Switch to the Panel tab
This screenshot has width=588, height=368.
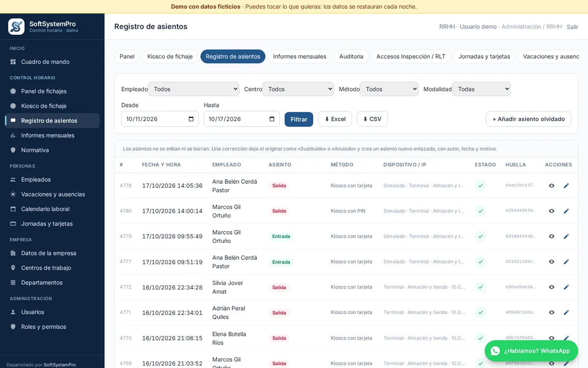point(127,56)
